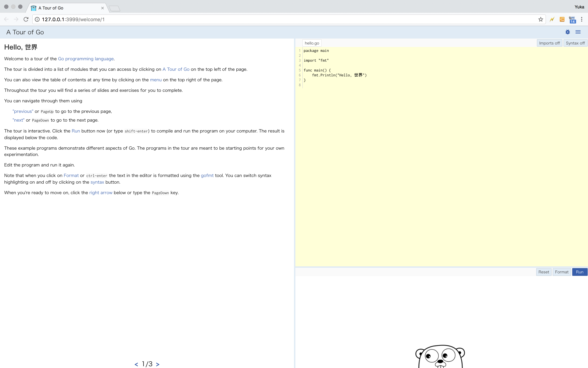Click the Run button below the editor

(x=579, y=272)
